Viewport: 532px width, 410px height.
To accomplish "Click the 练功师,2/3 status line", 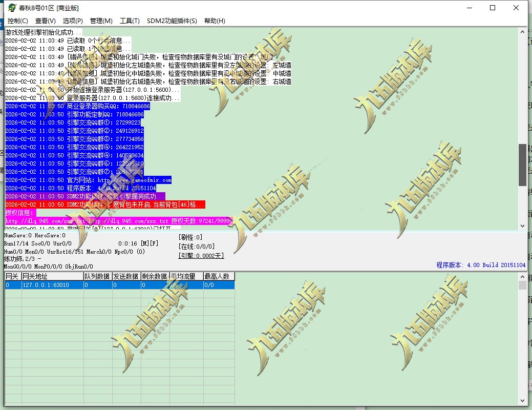I will (x=23, y=259).
